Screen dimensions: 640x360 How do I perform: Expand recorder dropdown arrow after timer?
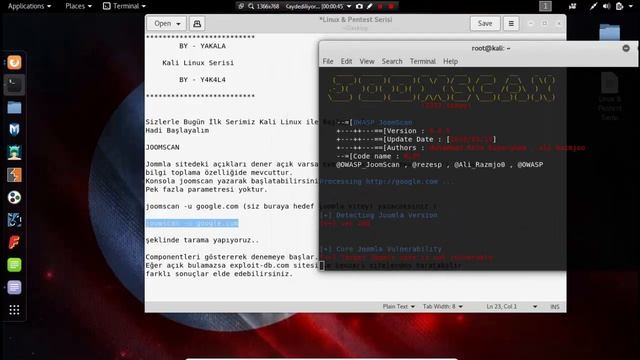(x=349, y=6)
